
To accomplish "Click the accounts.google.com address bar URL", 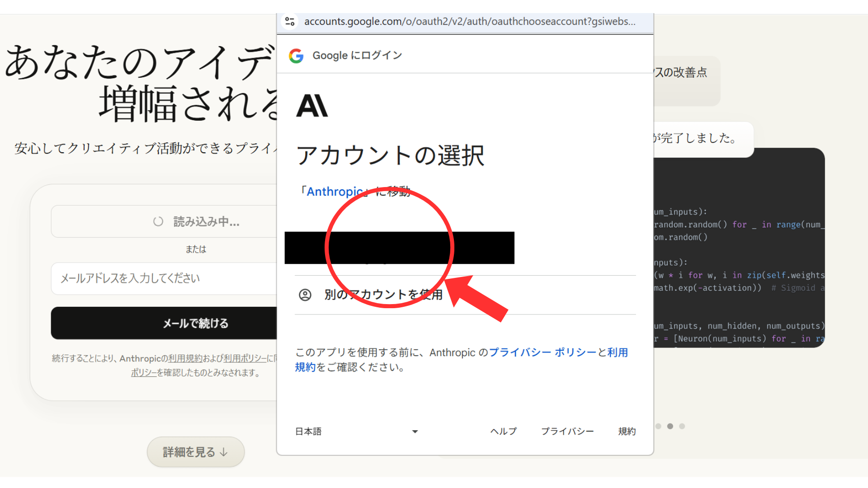I will click(470, 21).
